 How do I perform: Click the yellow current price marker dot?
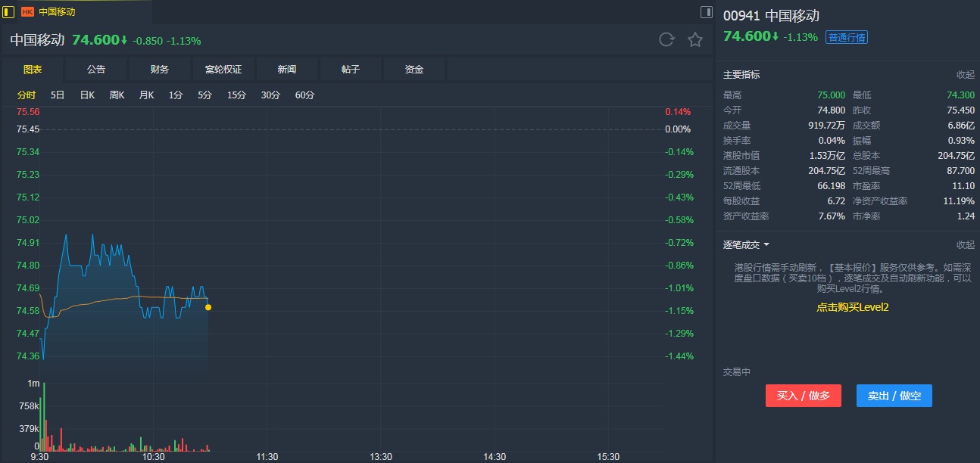point(208,307)
